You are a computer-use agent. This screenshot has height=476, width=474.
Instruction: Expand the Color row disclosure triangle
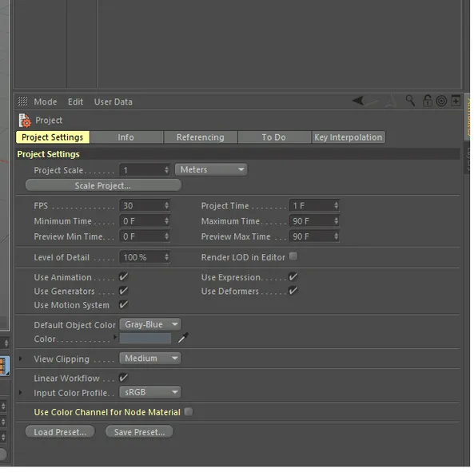tap(115, 337)
